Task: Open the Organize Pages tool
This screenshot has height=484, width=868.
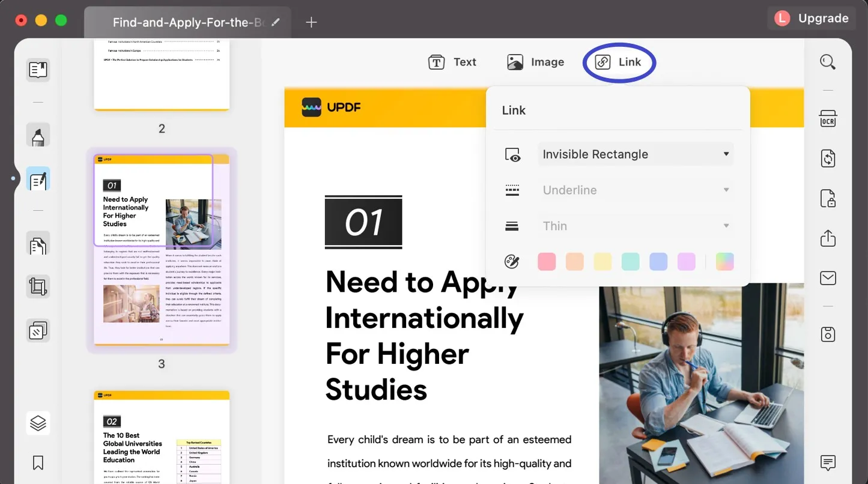Action: coord(38,246)
